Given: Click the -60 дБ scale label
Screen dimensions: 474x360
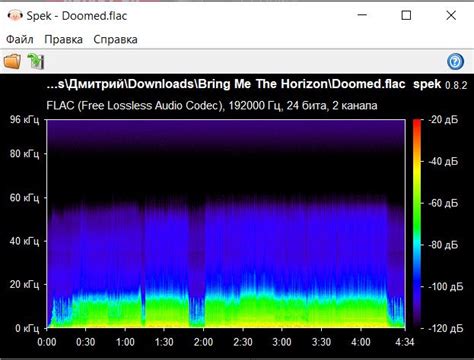Looking at the screenshot, I should (443, 203).
